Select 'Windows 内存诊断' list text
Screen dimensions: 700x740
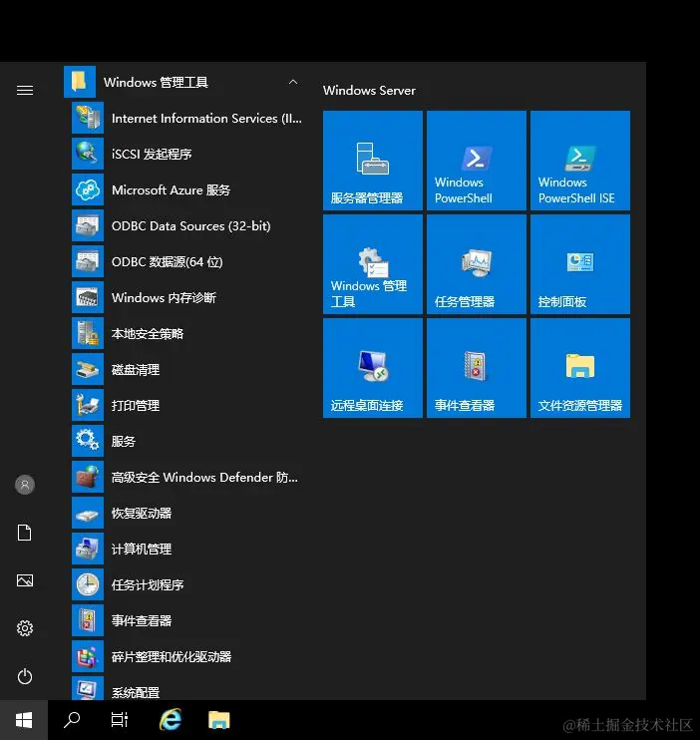pyautogui.click(x=164, y=297)
